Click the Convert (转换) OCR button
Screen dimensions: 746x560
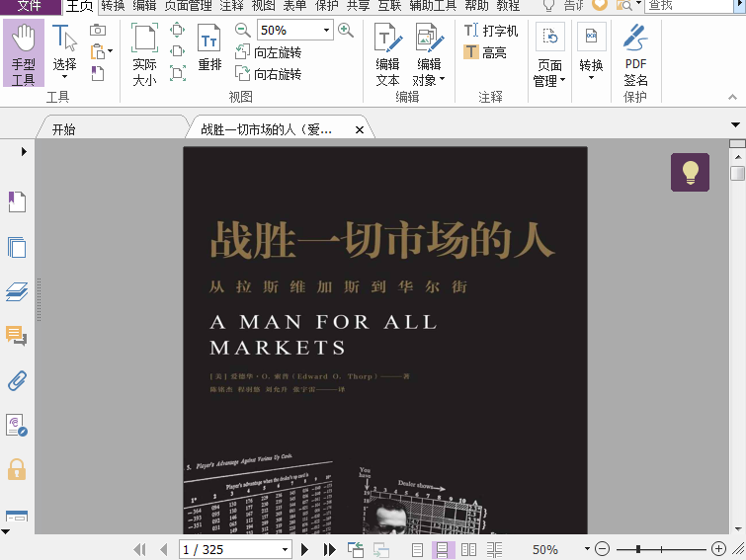coord(592,51)
